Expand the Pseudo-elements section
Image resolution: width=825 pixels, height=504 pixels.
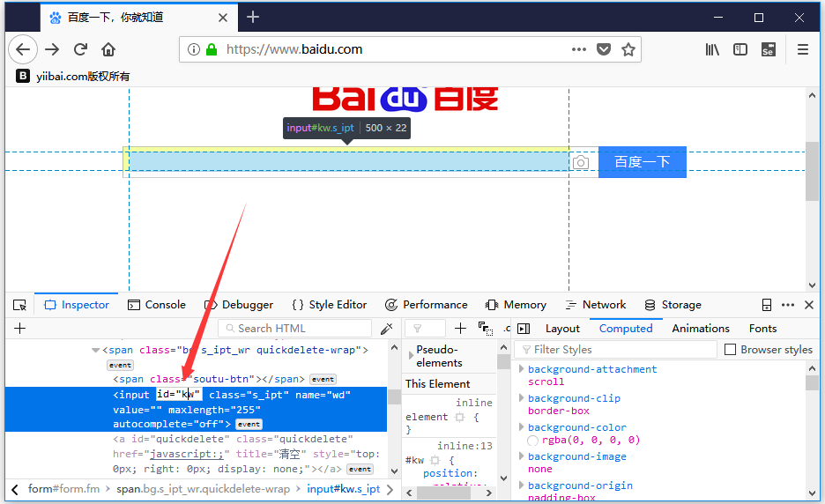pyautogui.click(x=411, y=356)
